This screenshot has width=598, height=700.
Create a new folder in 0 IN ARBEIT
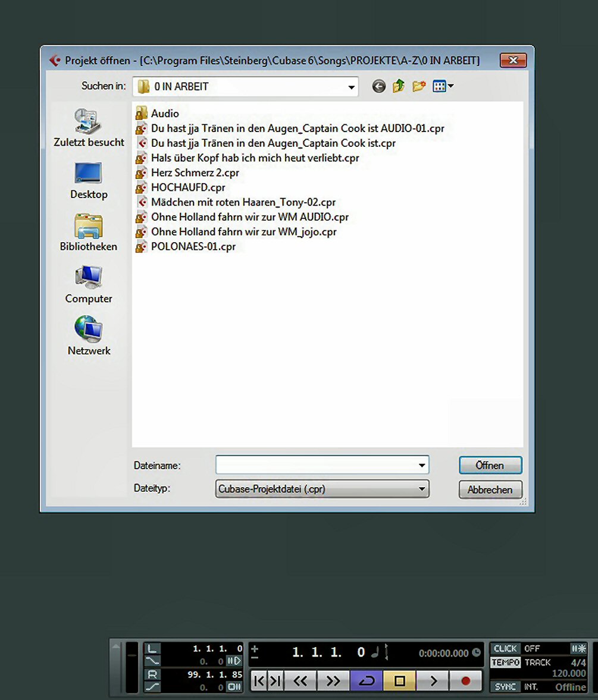coord(418,86)
